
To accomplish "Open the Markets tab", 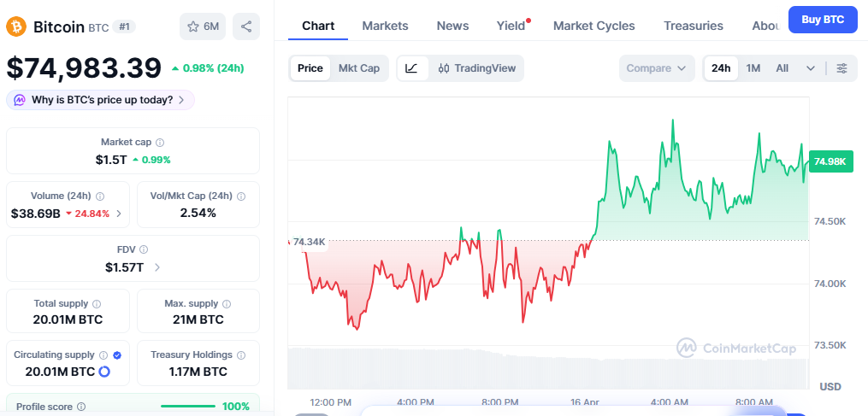I will (386, 26).
